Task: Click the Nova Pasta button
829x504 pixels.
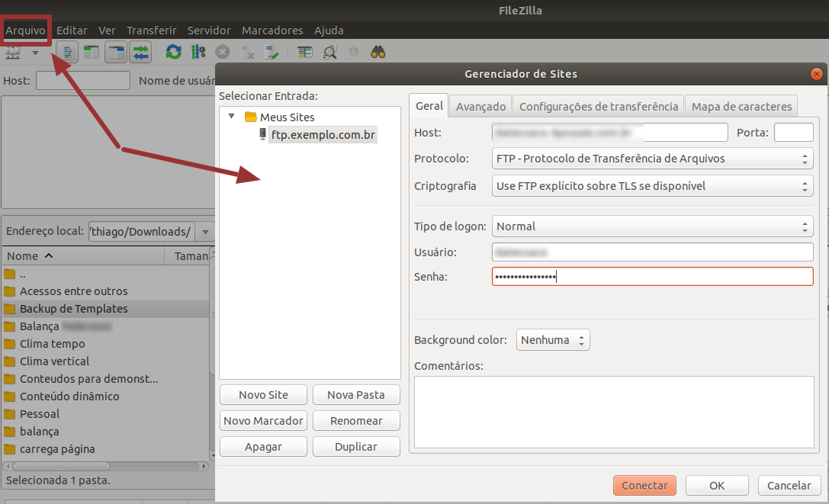Action: (356, 394)
